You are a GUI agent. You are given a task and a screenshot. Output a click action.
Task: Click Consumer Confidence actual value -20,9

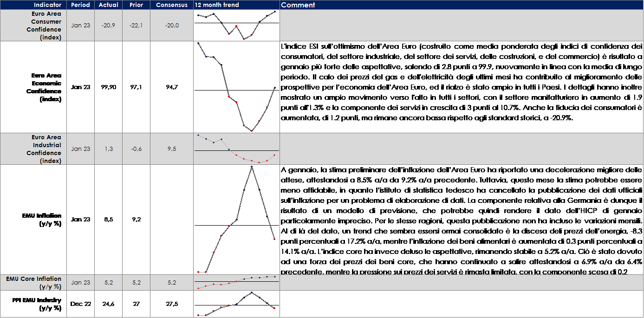point(109,26)
